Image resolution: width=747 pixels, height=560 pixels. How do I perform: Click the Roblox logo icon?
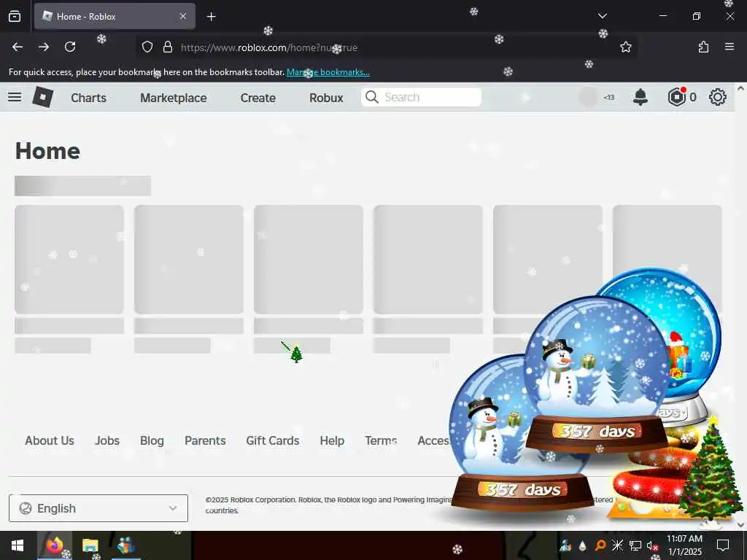(43, 97)
